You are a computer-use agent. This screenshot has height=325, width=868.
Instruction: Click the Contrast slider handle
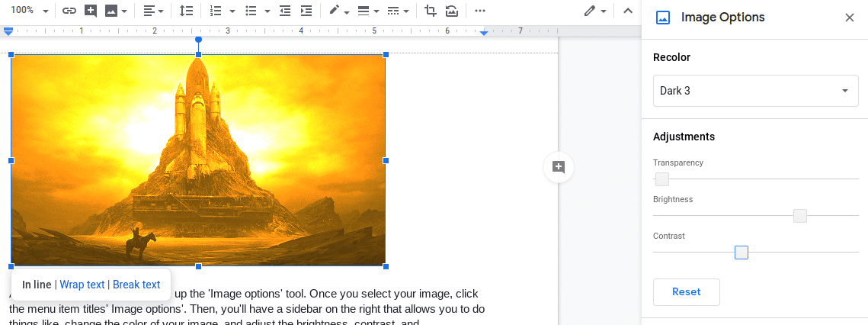741,253
